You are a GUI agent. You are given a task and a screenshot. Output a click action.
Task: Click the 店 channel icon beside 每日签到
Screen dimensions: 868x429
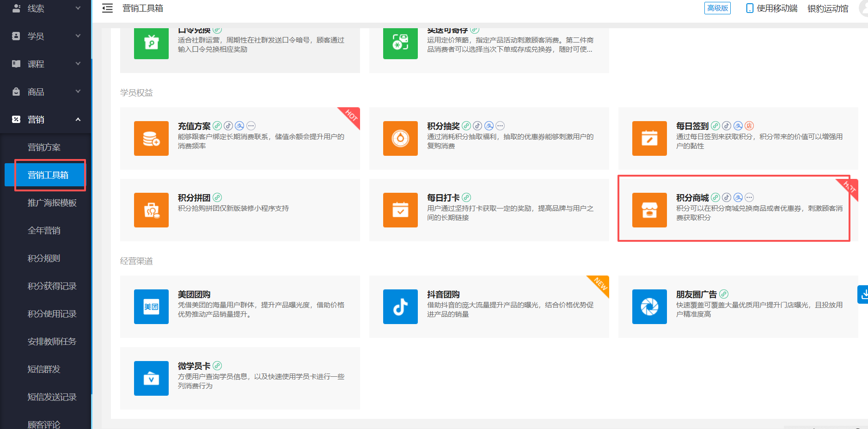pos(749,125)
